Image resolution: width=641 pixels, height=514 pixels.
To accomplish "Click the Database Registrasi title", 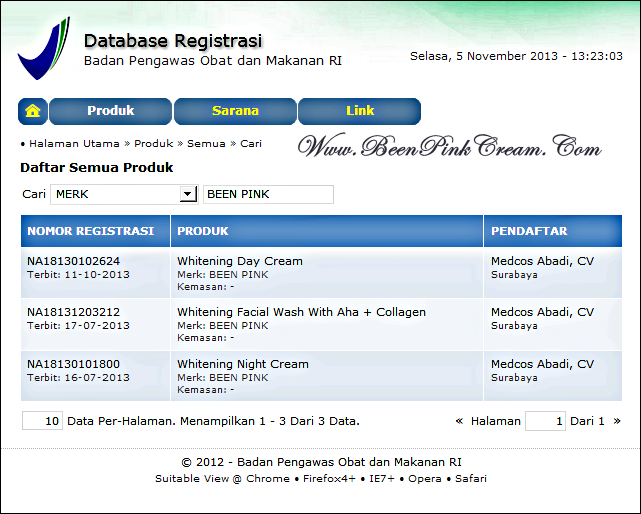I will tap(173, 41).
